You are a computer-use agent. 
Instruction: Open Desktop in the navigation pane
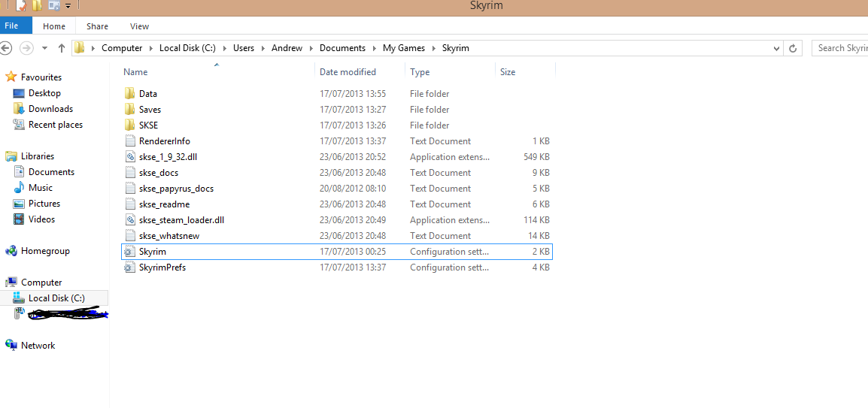44,93
